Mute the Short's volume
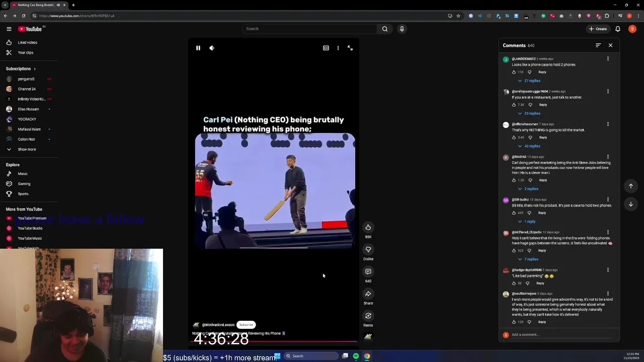 [212, 48]
